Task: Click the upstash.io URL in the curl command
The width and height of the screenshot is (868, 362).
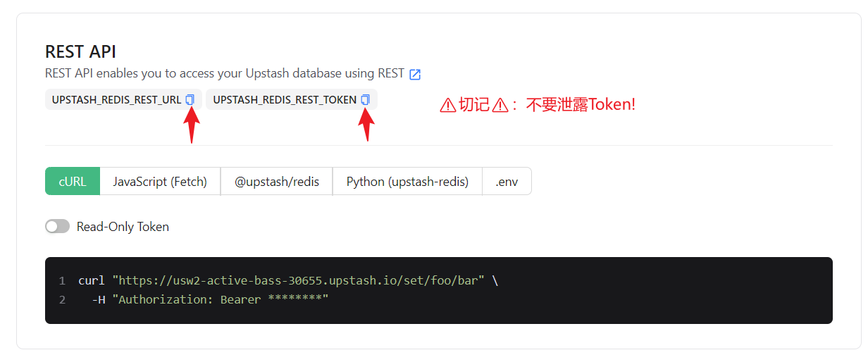Action: pyautogui.click(x=298, y=280)
